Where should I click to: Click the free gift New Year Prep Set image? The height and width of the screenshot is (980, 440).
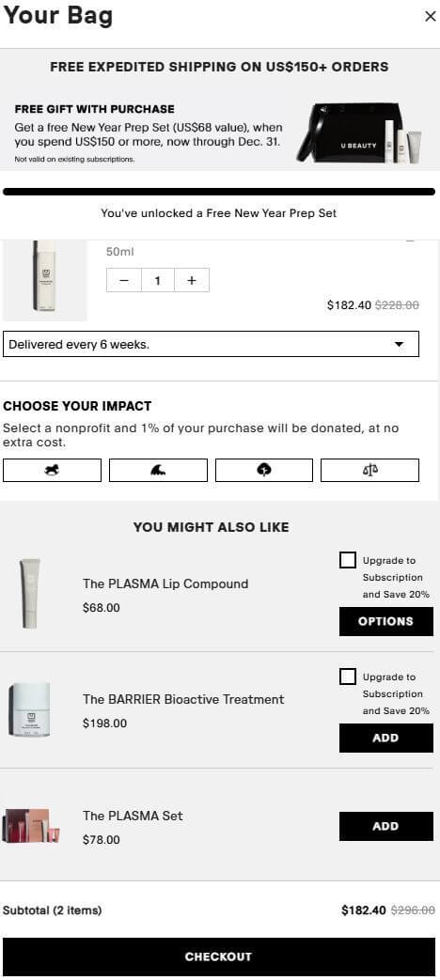click(359, 133)
